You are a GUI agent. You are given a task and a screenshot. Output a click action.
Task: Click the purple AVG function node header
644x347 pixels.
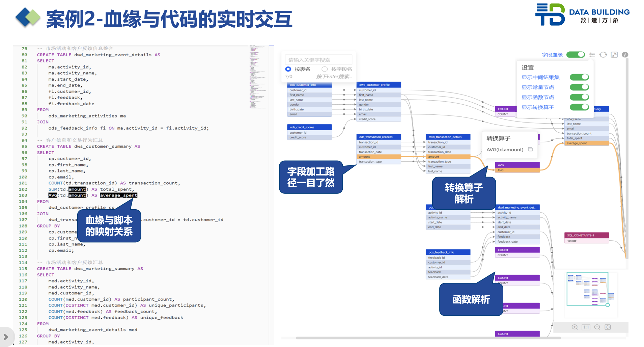coord(517,165)
